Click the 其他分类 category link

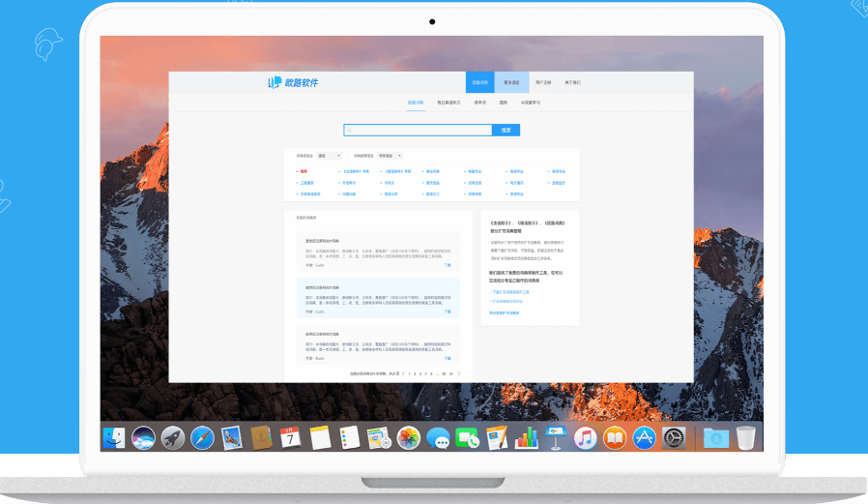click(x=391, y=194)
